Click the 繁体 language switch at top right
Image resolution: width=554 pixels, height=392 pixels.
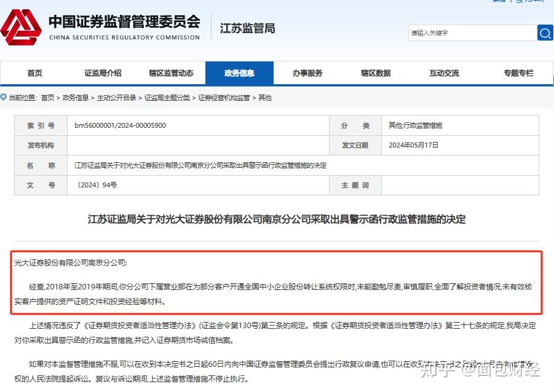coord(499,2)
